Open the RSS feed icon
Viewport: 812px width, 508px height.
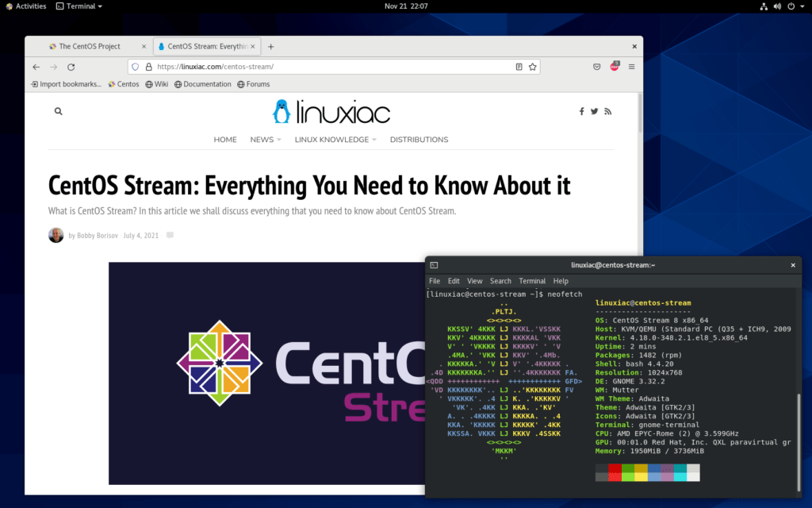[607, 111]
